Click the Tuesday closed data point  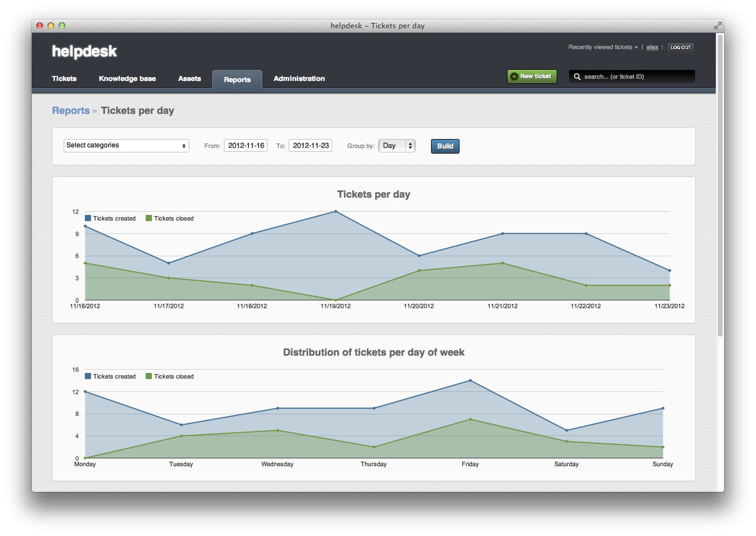pos(181,436)
